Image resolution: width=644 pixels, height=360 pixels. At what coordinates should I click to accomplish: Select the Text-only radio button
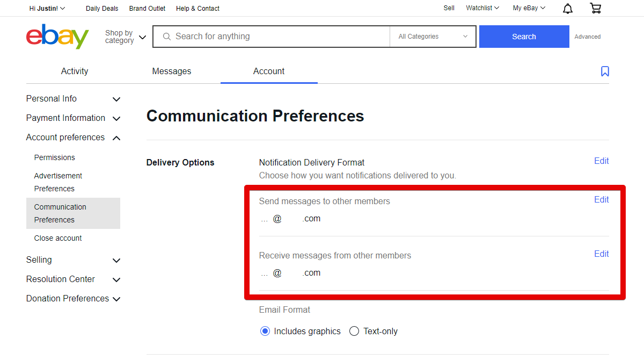point(354,331)
